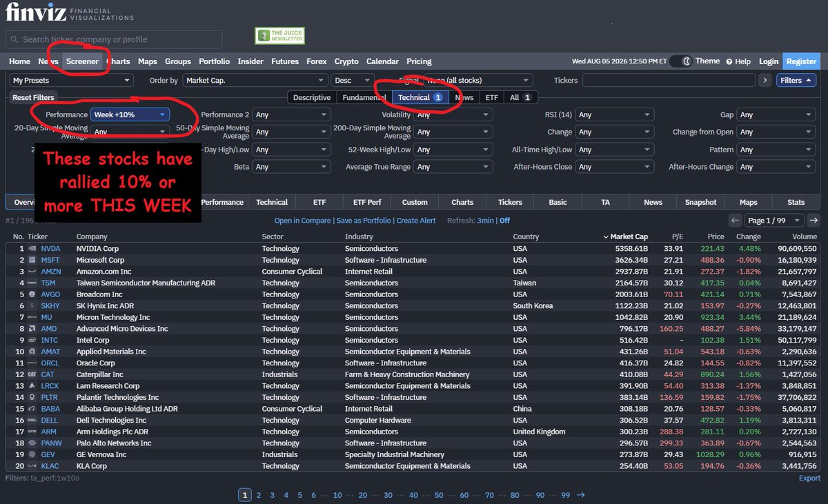Switch to the Fundamental filter tab
The height and width of the screenshot is (504, 828).
pos(364,97)
